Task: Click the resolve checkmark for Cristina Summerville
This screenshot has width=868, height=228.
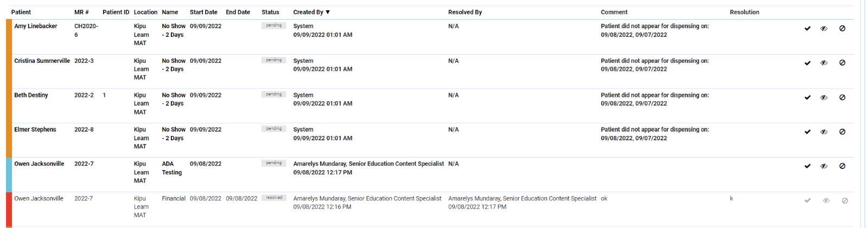Action: (807, 63)
